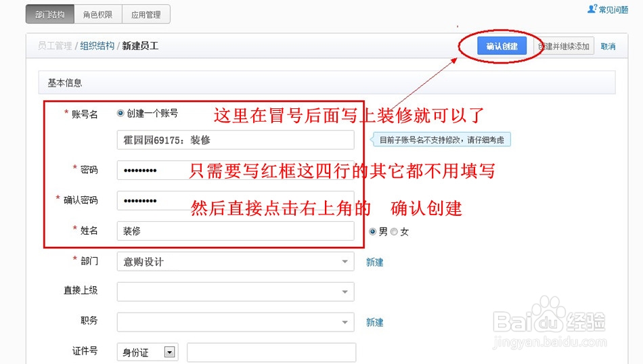Select the 创建一个账号 radio button

click(x=120, y=113)
